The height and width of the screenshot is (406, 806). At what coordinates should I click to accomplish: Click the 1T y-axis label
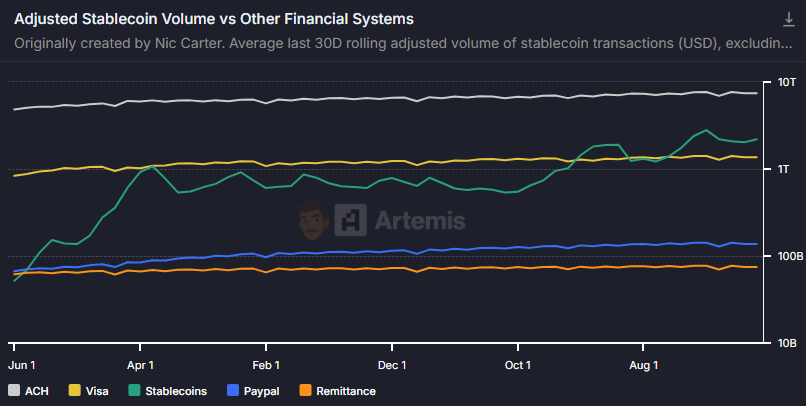786,169
